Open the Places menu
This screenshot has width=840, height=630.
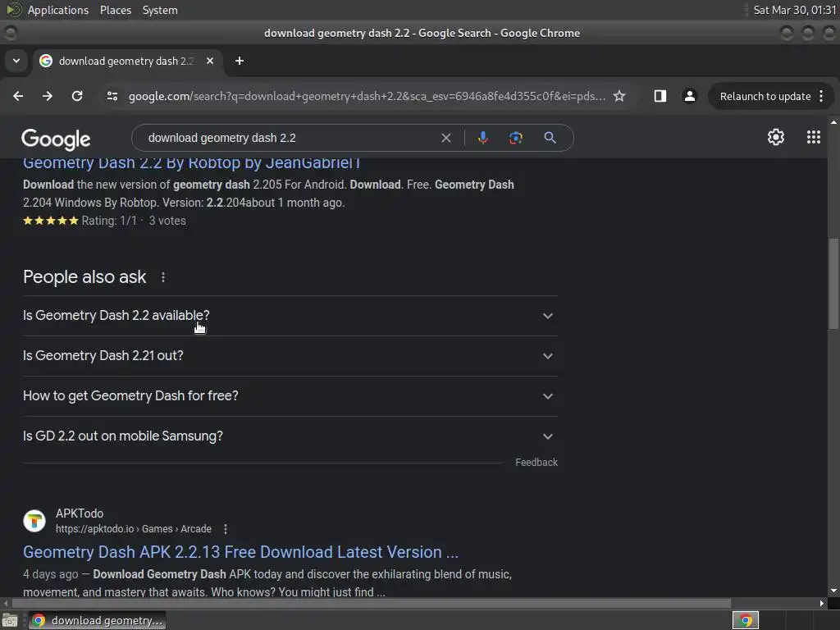click(x=115, y=10)
